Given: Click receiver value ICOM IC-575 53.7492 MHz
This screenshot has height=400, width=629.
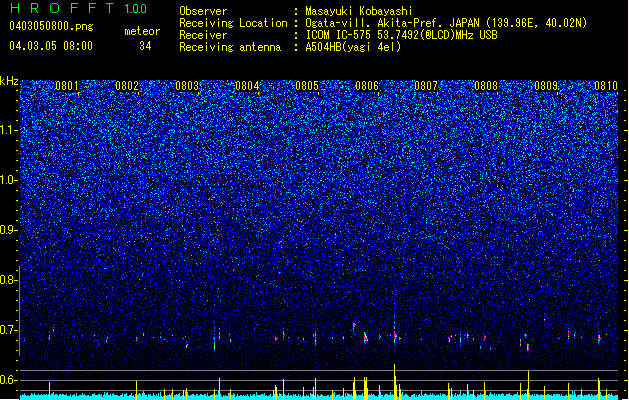Looking at the screenshot, I should pyautogui.click(x=401, y=35).
